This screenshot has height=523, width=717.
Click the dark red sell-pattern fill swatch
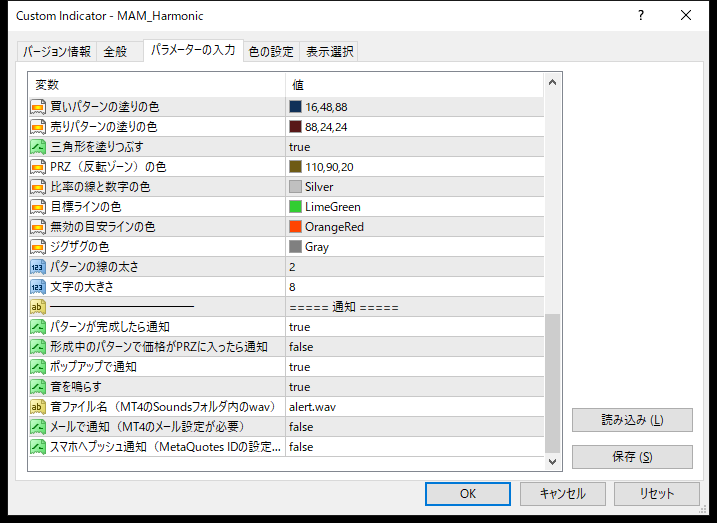tap(295, 127)
